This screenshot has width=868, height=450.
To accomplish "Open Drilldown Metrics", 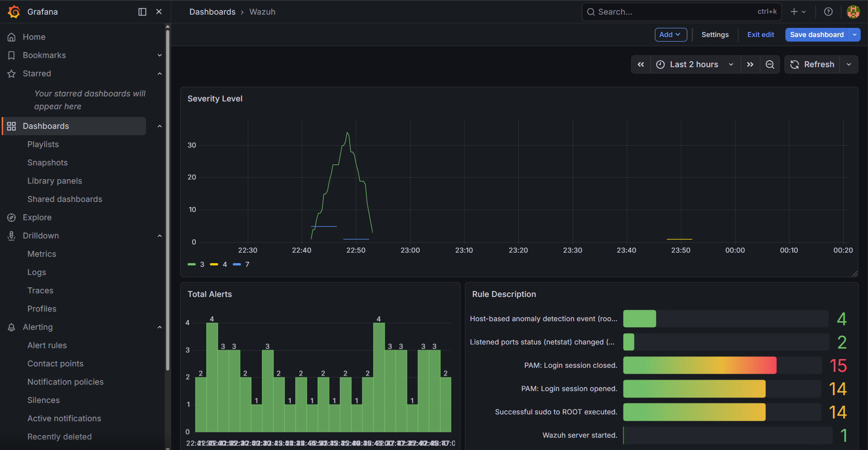I will tap(42, 254).
